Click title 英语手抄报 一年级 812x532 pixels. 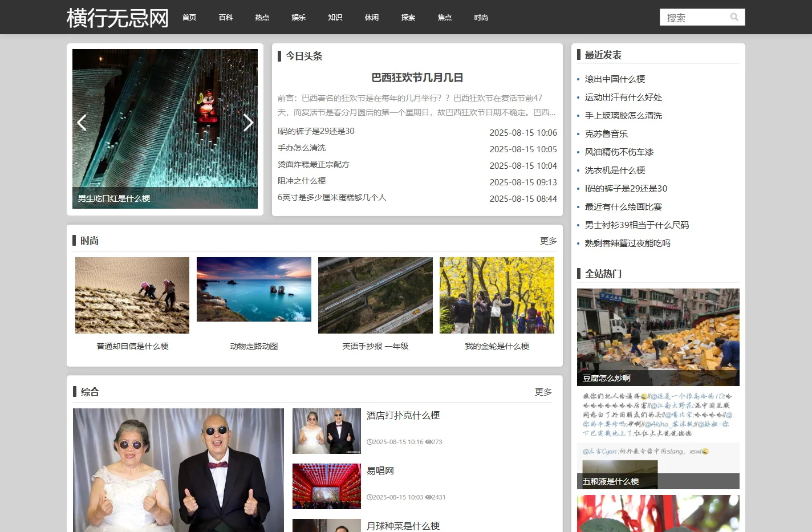point(375,346)
